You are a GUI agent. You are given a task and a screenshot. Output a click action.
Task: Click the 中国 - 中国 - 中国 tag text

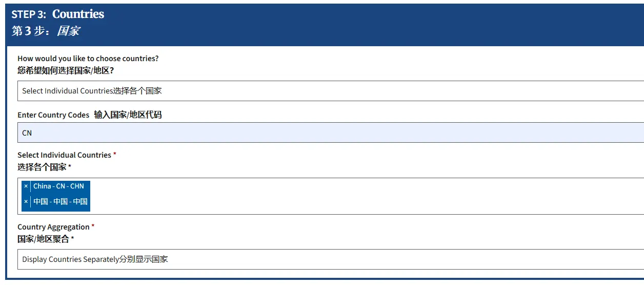[61, 201]
